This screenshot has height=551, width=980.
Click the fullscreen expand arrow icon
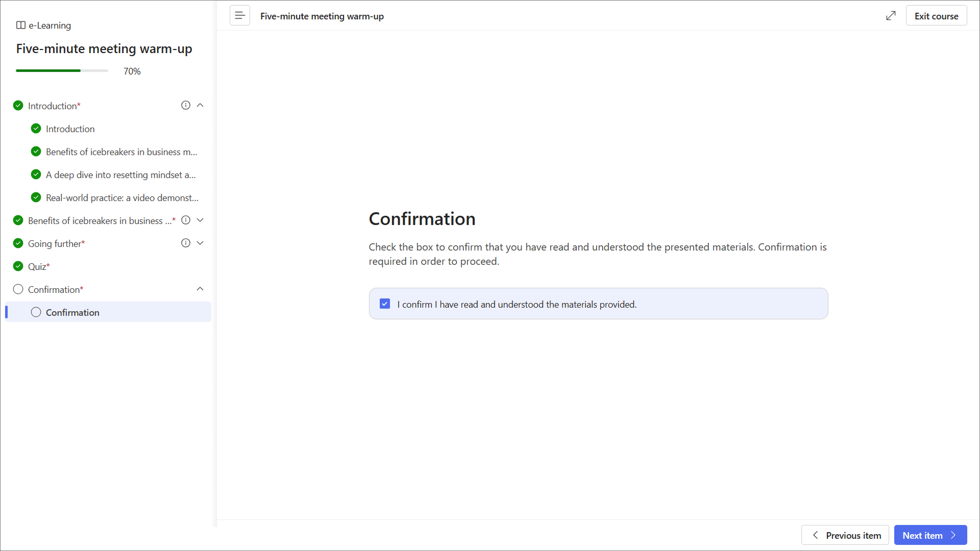(x=891, y=16)
